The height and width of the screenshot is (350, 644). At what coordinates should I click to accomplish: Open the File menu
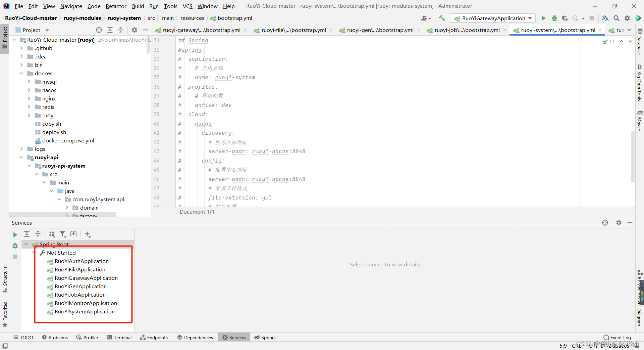tap(19, 6)
